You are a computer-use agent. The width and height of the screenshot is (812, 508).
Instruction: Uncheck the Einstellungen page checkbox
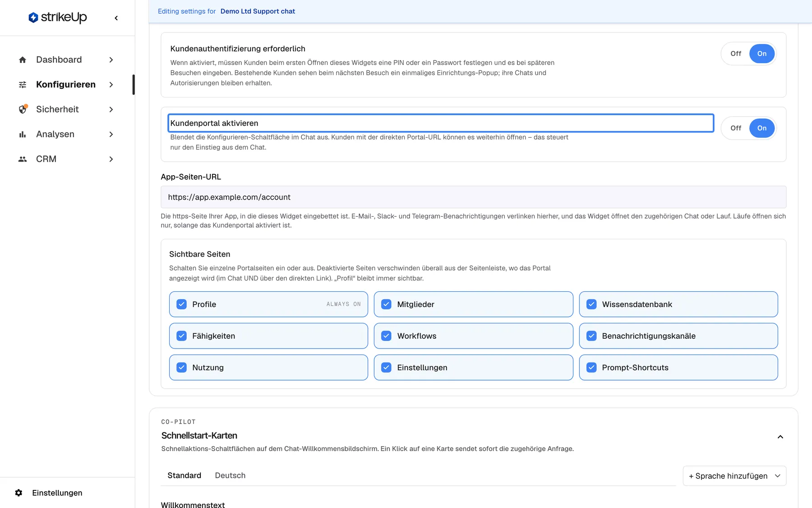pyautogui.click(x=386, y=368)
